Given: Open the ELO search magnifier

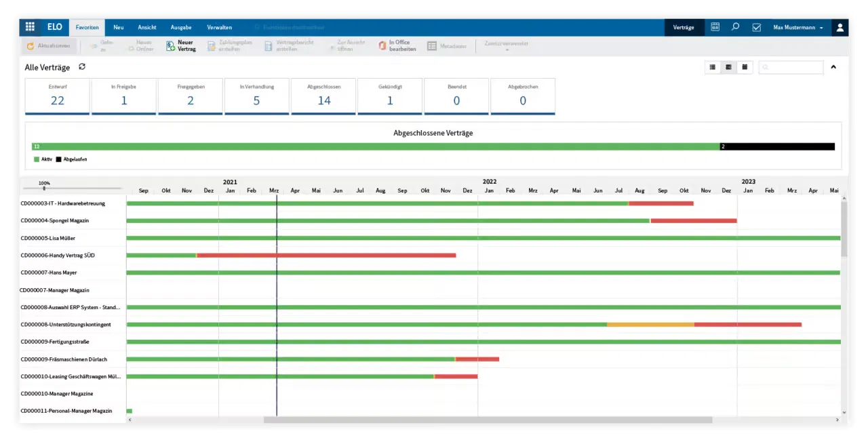Looking at the screenshot, I should (735, 27).
